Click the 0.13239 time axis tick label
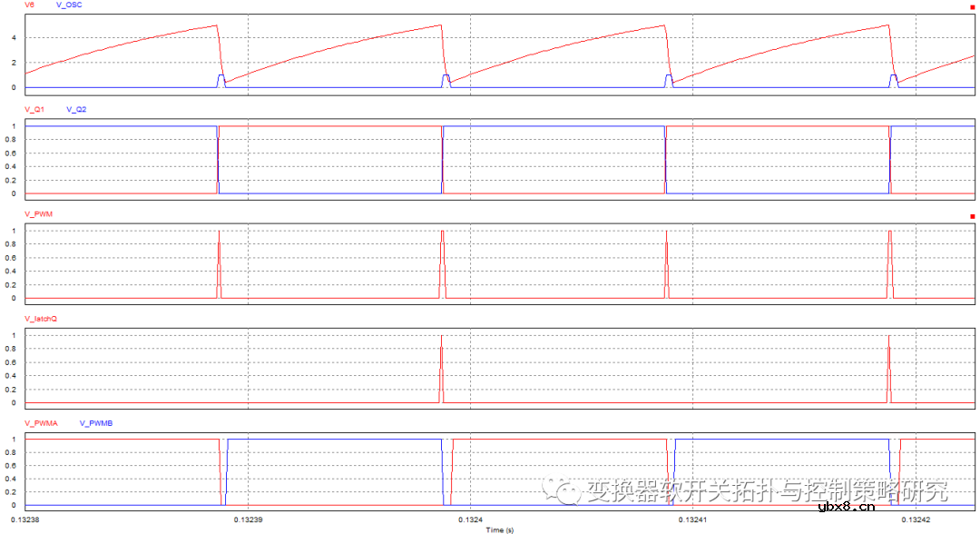 pos(248,520)
